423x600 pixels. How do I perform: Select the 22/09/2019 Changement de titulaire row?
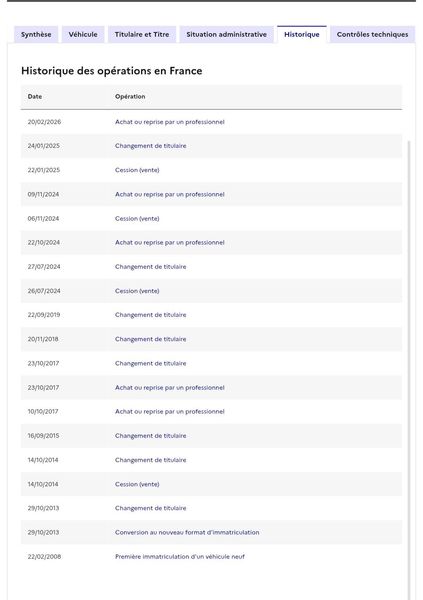pyautogui.click(x=211, y=315)
